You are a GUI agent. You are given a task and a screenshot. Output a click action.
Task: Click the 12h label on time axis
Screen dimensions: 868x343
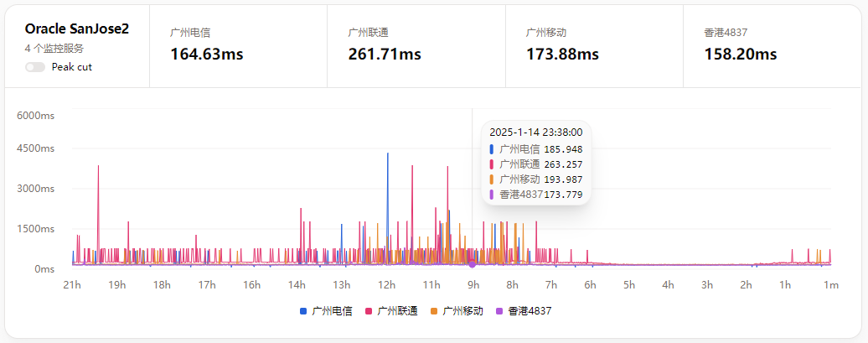[x=387, y=285]
